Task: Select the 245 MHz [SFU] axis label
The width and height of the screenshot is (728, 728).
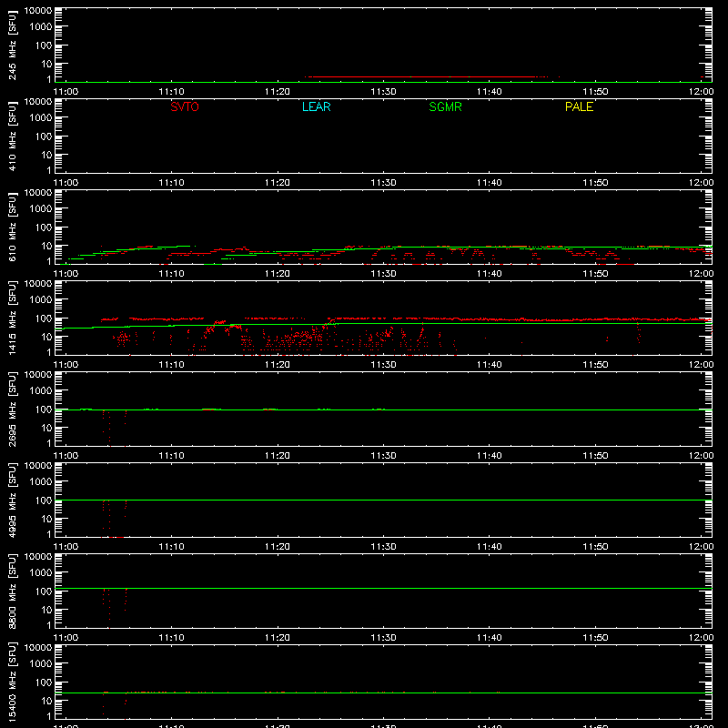Action: 12,45
